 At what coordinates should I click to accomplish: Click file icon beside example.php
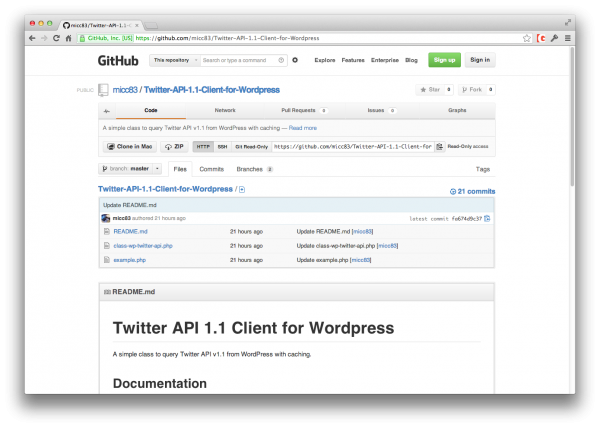(x=107, y=260)
